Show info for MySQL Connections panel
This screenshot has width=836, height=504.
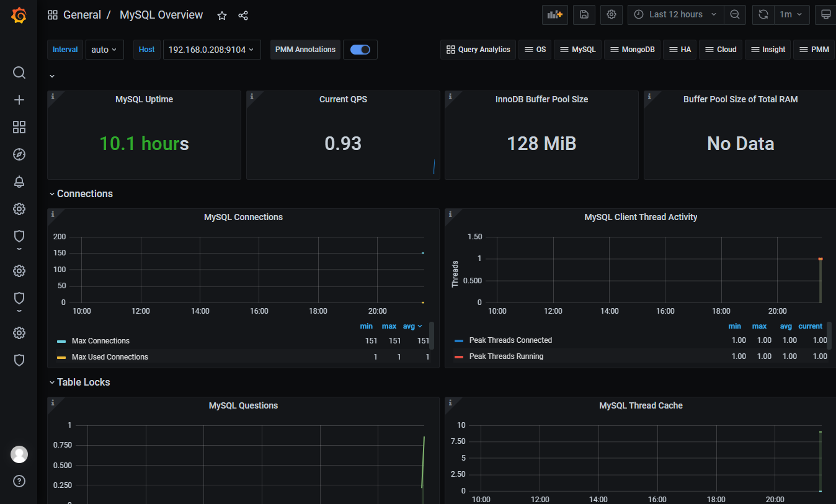pos(53,214)
